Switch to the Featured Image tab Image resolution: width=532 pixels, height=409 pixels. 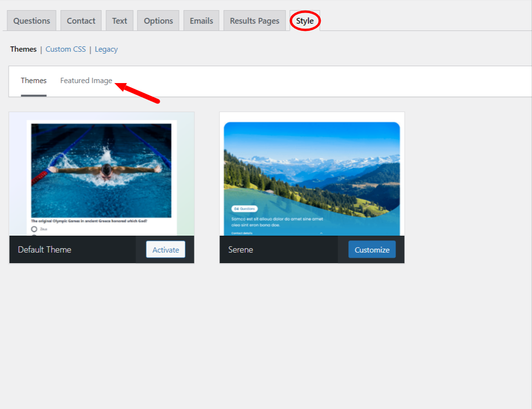[86, 81]
